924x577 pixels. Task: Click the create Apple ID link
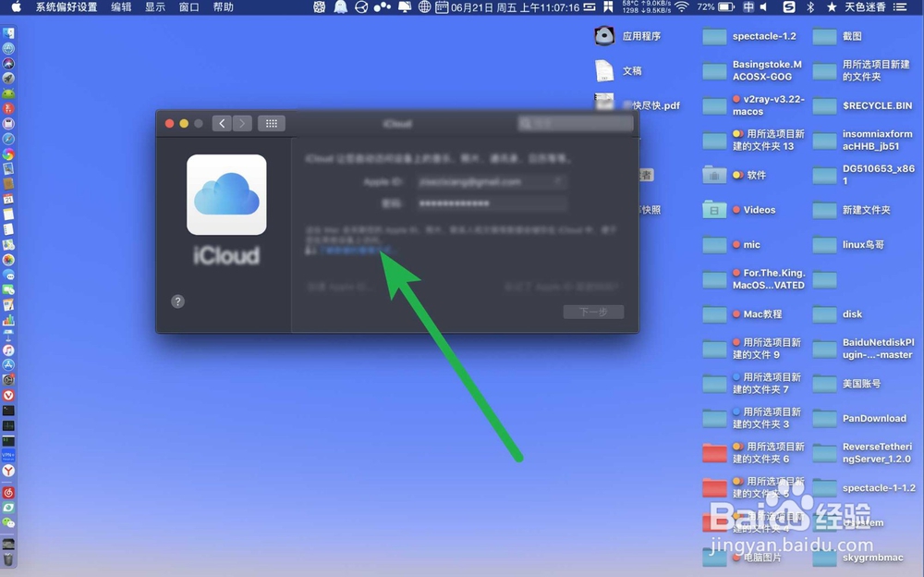(341, 287)
